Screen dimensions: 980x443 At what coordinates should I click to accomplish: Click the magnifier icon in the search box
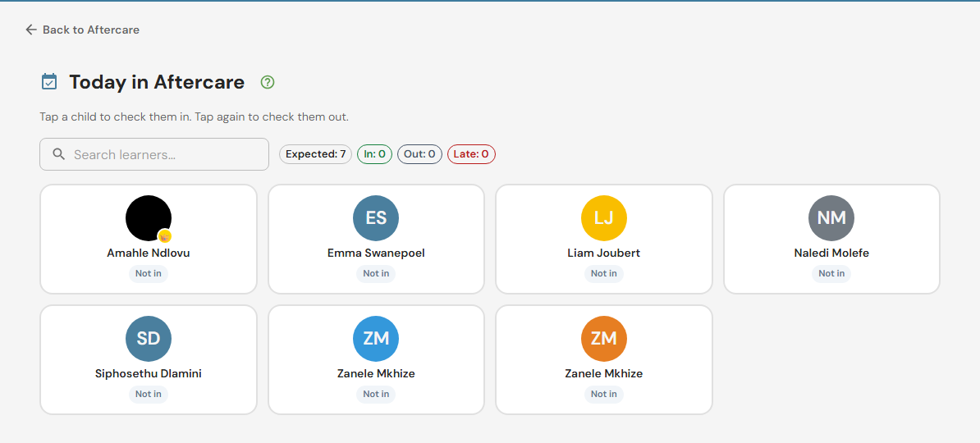point(59,154)
